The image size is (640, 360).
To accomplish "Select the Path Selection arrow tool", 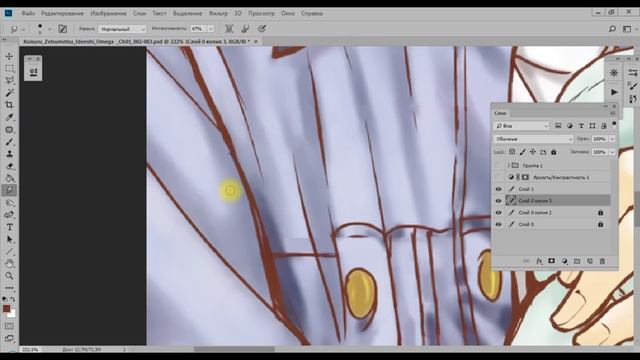I will (x=9, y=240).
